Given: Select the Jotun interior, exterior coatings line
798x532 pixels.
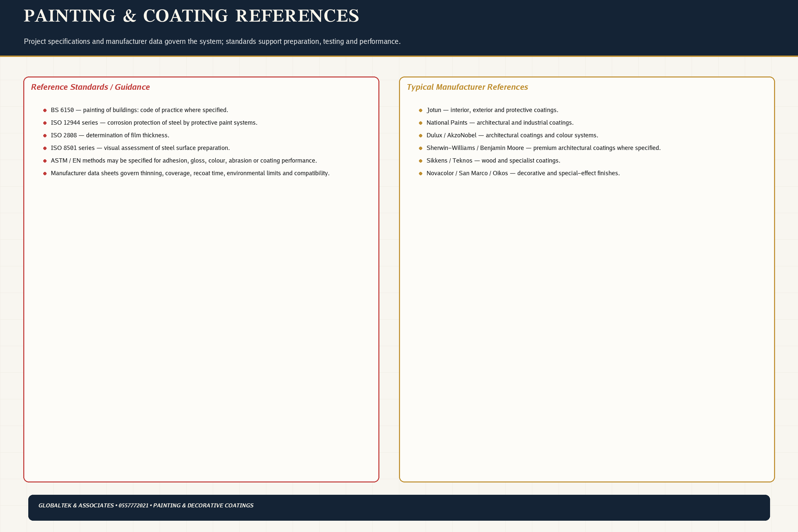Looking at the screenshot, I should [x=492, y=110].
